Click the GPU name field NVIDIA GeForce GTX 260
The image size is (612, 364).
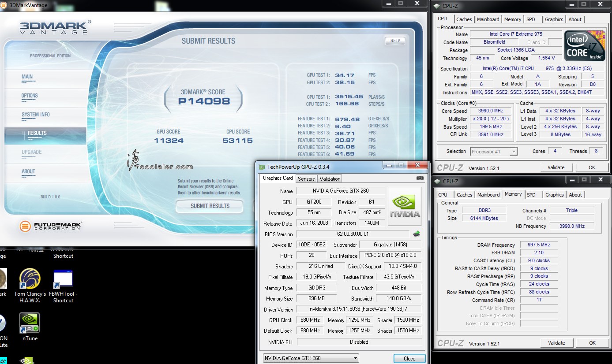click(340, 191)
